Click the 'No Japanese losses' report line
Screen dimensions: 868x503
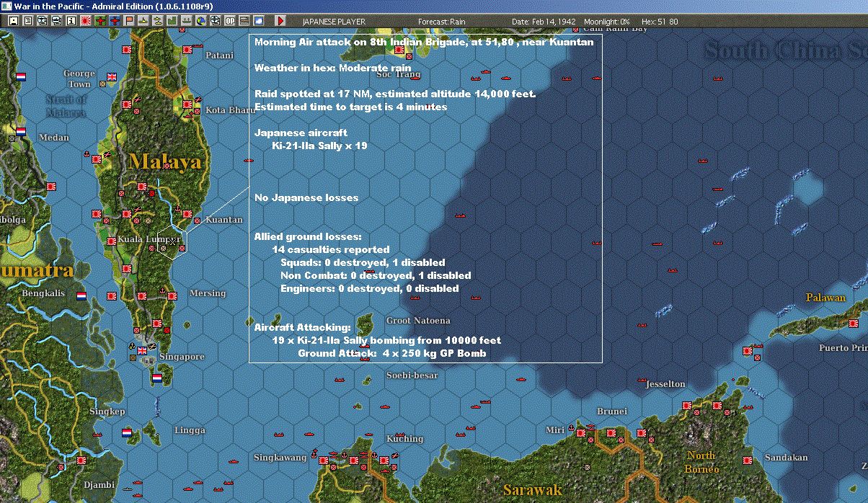pyautogui.click(x=306, y=197)
